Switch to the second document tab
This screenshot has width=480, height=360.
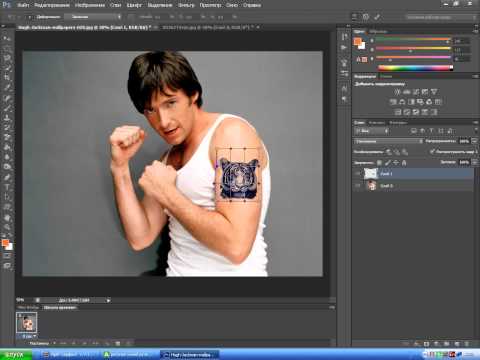(x=207, y=28)
